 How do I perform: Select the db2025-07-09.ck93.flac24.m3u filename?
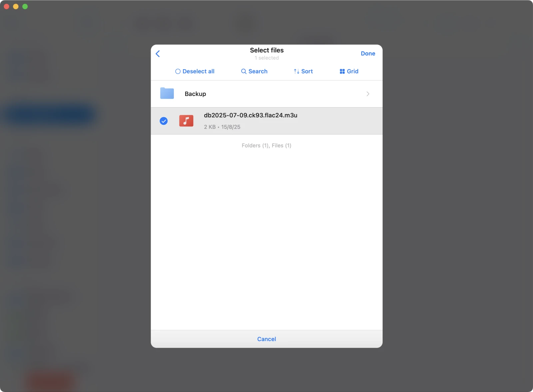tap(251, 115)
